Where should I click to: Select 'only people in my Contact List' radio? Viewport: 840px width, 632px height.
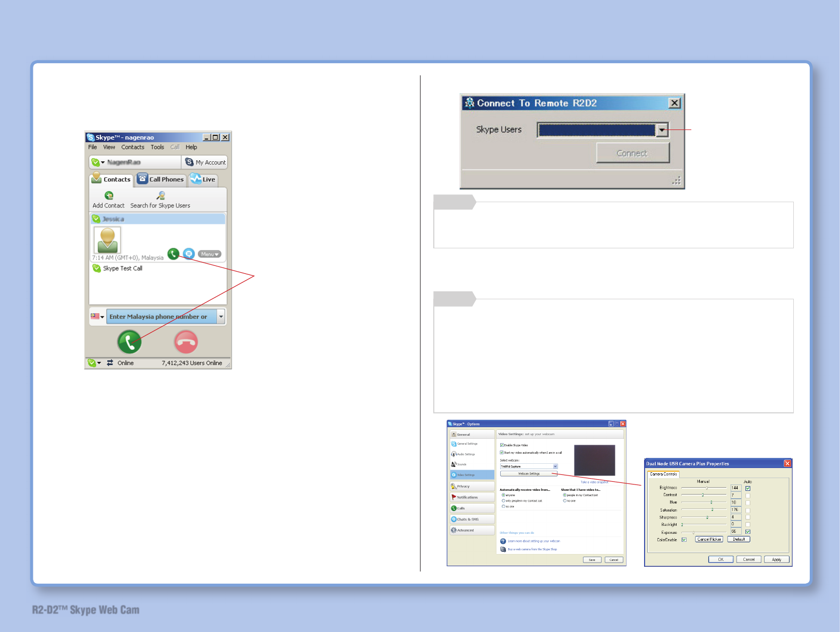pyautogui.click(x=503, y=501)
